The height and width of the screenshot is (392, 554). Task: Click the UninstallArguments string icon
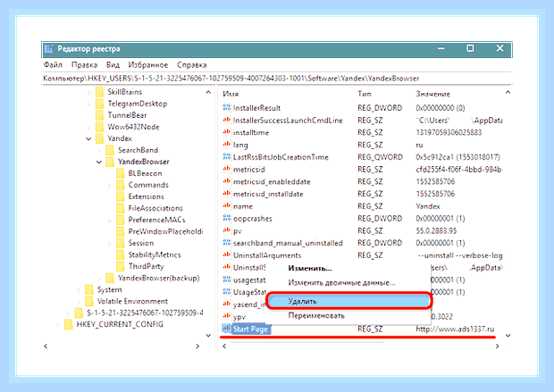tap(226, 255)
